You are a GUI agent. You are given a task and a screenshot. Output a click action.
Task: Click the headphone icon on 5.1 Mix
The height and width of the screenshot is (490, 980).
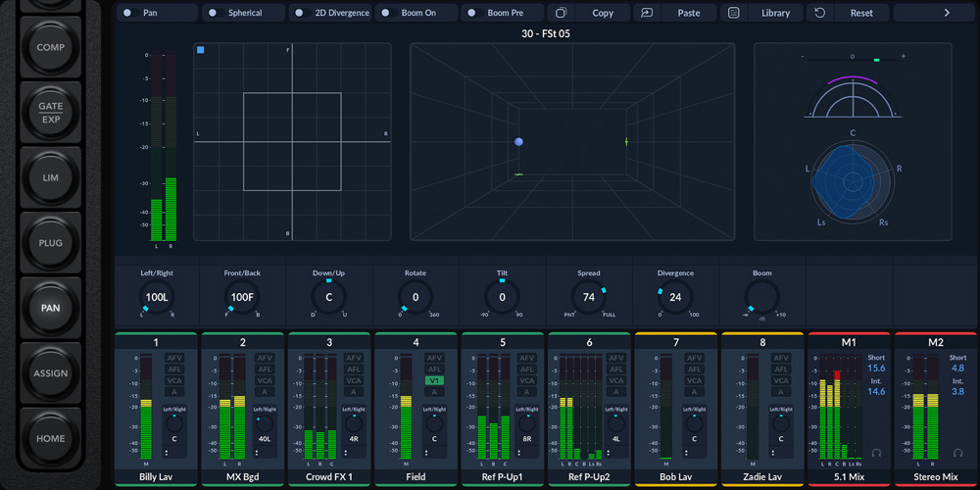pos(876,453)
